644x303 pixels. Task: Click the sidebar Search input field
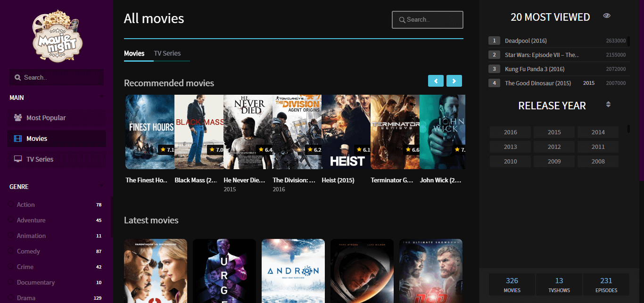(57, 77)
